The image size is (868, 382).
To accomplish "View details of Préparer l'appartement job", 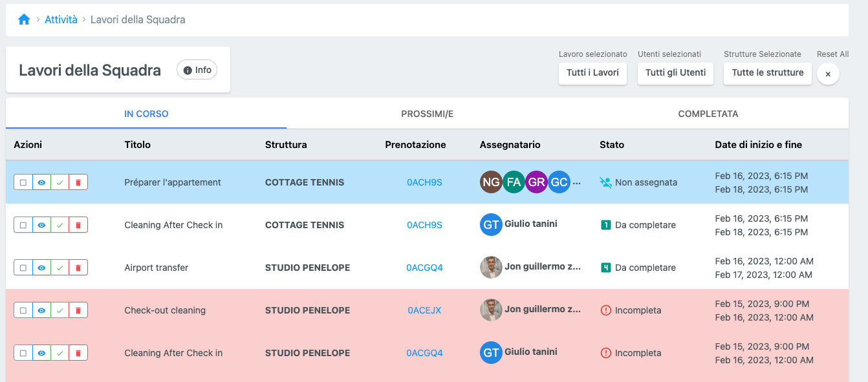I will (x=41, y=182).
